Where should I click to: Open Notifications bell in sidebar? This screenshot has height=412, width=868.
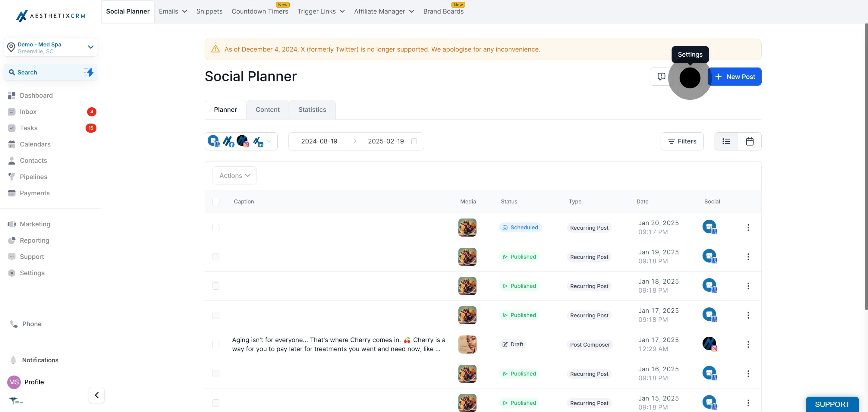point(14,360)
